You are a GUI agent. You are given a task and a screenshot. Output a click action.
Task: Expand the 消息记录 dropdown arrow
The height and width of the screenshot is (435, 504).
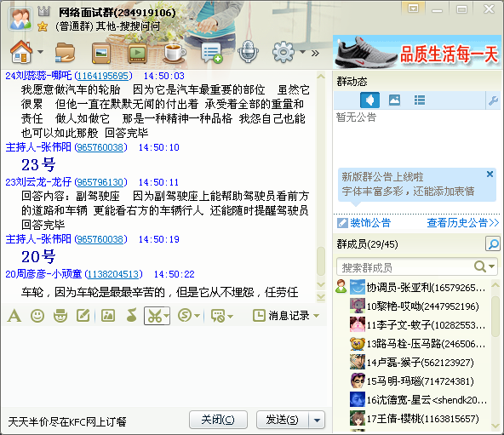(317, 316)
